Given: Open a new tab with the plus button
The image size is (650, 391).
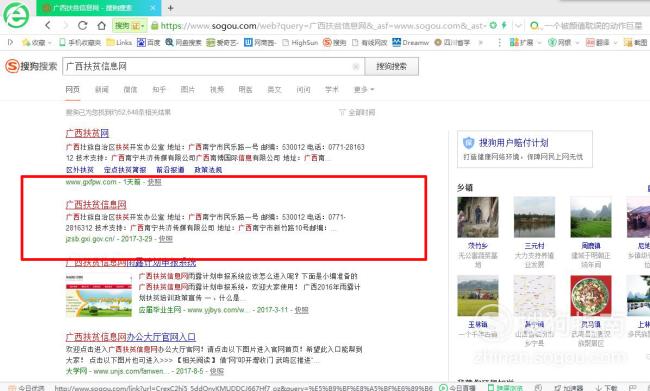Looking at the screenshot, I should pyautogui.click(x=170, y=8).
